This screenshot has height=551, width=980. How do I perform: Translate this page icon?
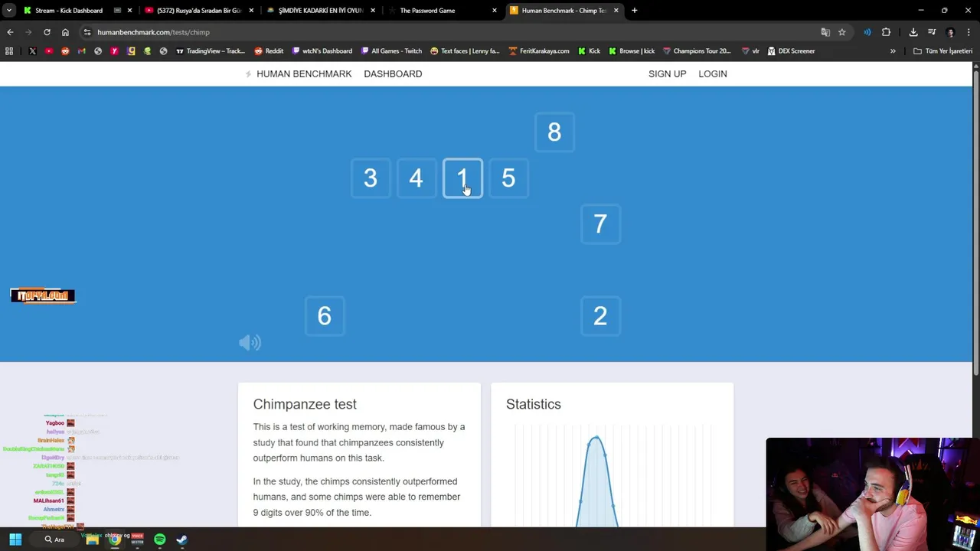coord(825,32)
